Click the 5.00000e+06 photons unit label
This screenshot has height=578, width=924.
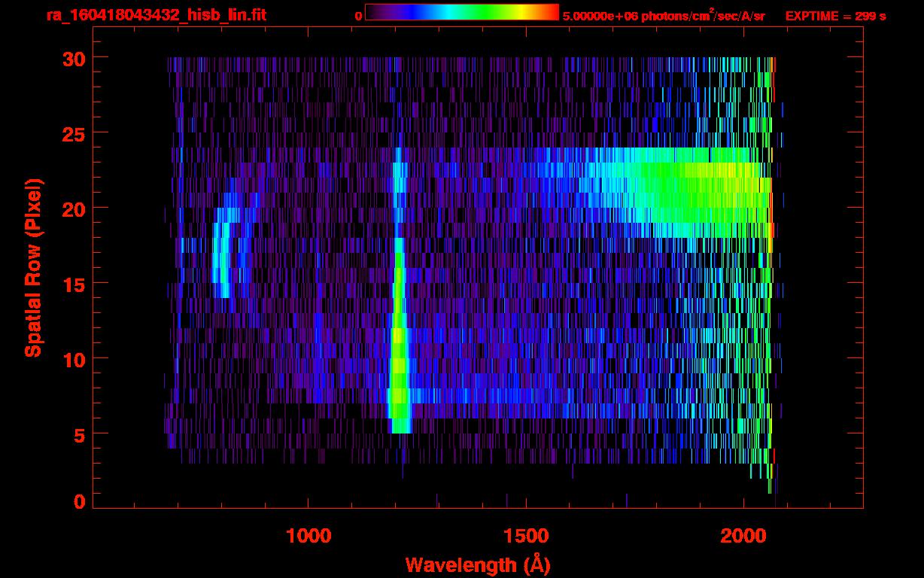pyautogui.click(x=663, y=16)
